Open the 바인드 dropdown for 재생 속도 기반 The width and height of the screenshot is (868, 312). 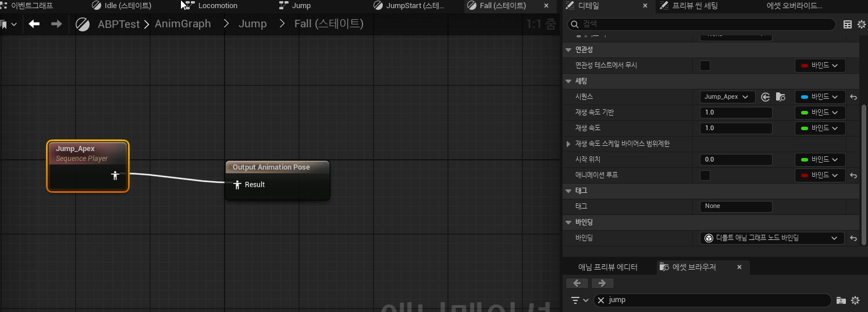[x=820, y=113]
